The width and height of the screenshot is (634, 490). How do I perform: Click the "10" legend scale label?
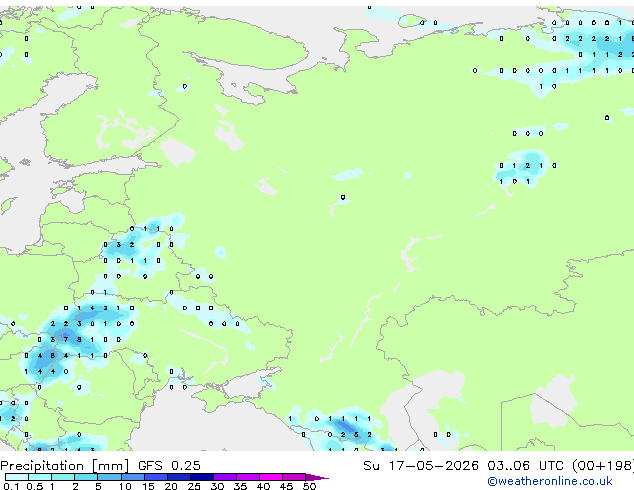(125, 486)
